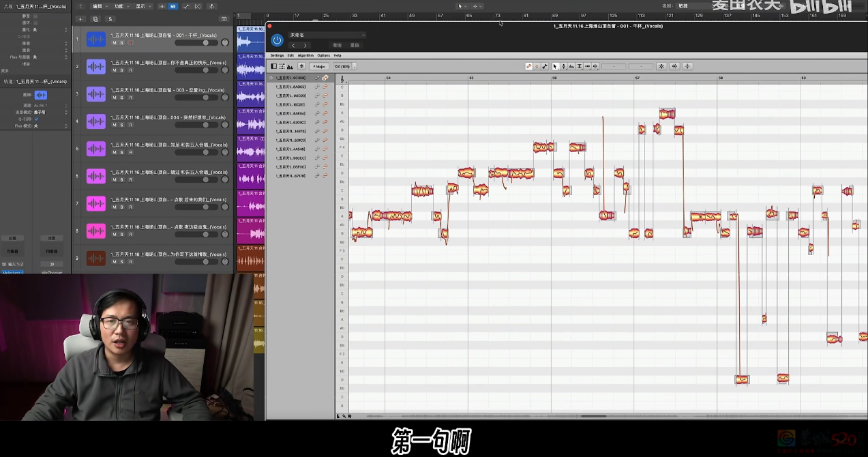The width and height of the screenshot is (868, 457).
Task: Click the duplicate track icon
Action: pyautogui.click(x=95, y=19)
